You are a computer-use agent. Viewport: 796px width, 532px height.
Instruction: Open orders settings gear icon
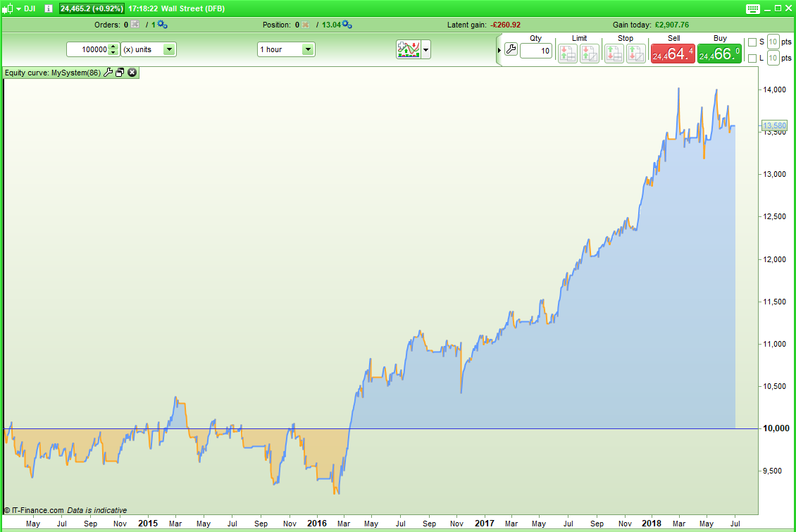click(x=163, y=25)
